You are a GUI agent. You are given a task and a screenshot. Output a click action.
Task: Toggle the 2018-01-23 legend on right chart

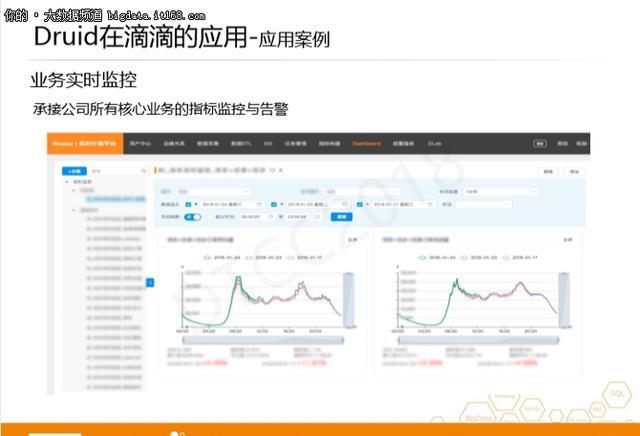pyautogui.click(x=479, y=258)
